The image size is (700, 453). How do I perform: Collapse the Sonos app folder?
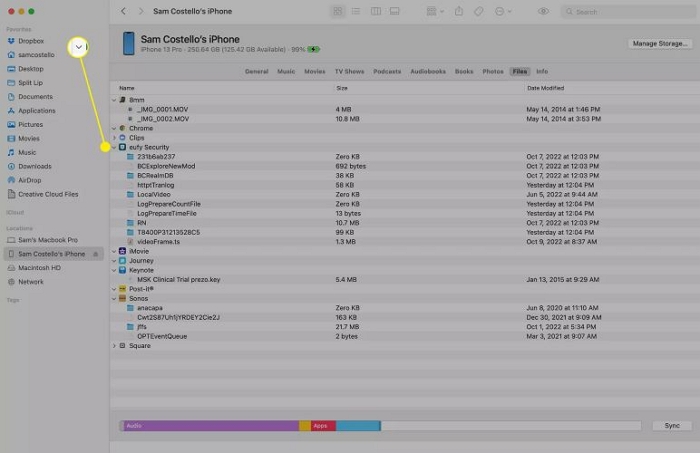(115, 298)
